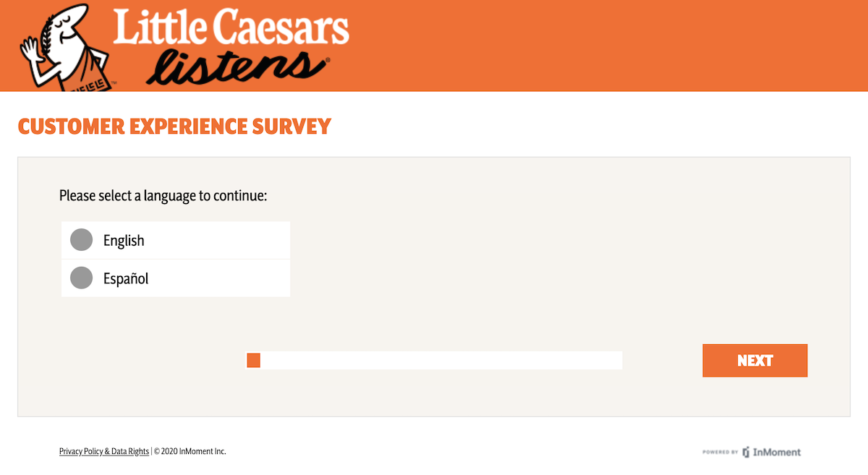The height and width of the screenshot is (475, 868).
Task: Choose the "Español" language label
Action: click(x=126, y=278)
